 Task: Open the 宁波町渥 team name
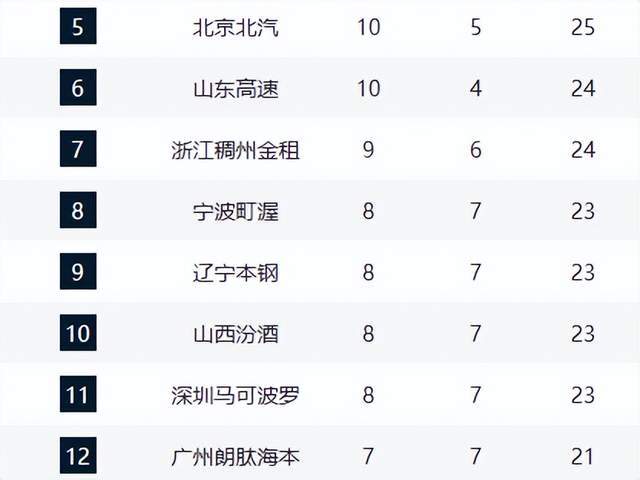click(235, 211)
